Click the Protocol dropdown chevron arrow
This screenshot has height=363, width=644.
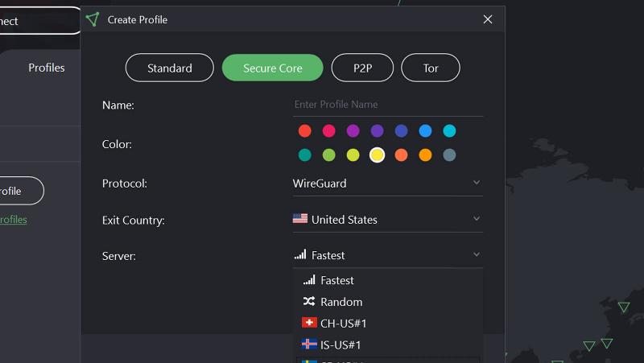tap(477, 183)
